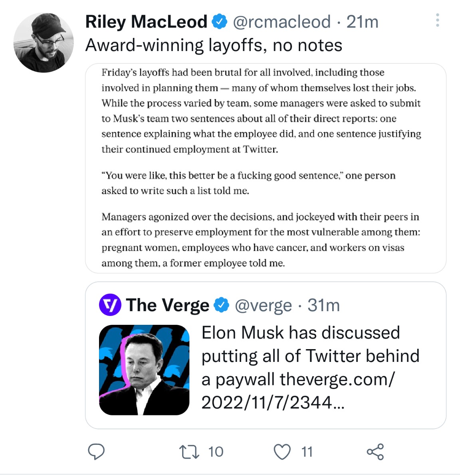
Task: Open the three-dot more options menu
Action: [438, 20]
